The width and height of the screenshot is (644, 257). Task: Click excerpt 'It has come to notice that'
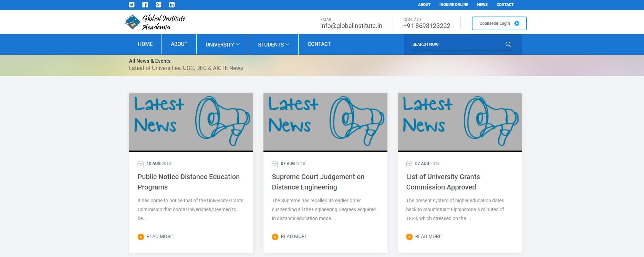pos(190,209)
